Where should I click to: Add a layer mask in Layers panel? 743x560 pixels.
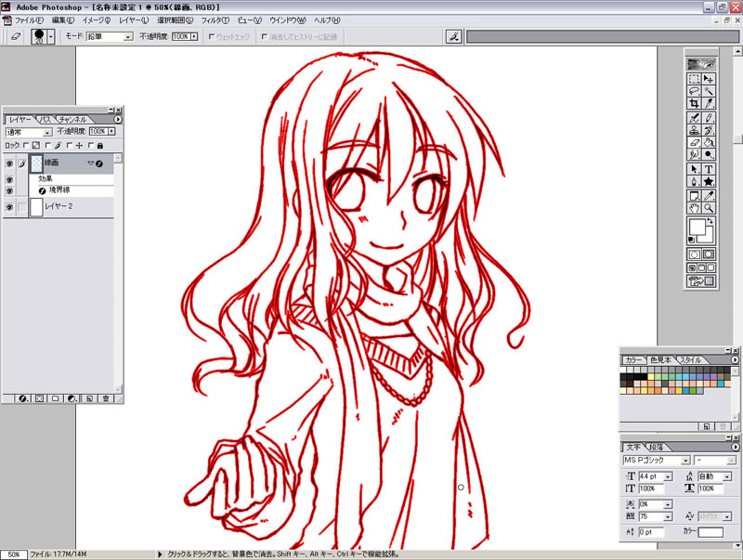(x=39, y=398)
